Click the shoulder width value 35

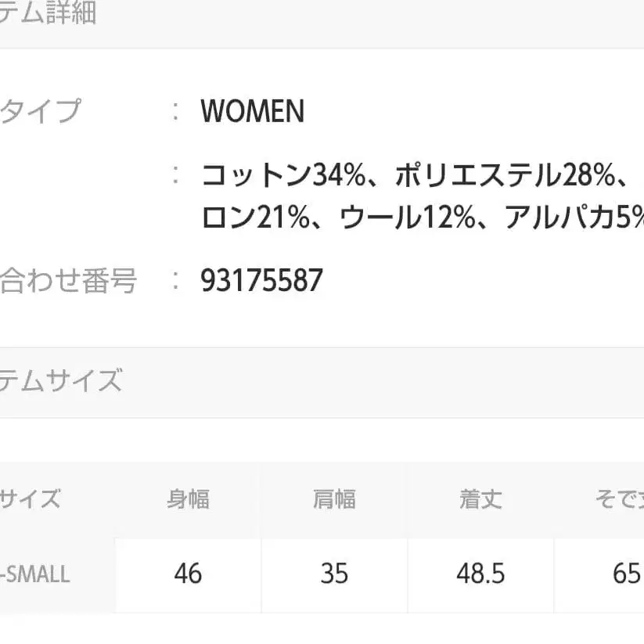(x=335, y=575)
